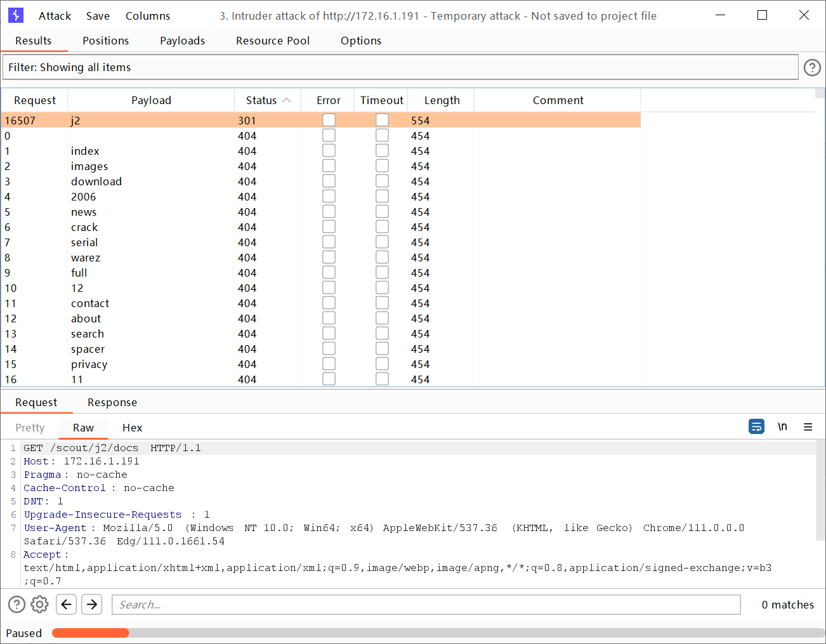Click the GET /scout/j2/docs request line
The image size is (826, 644).
112,447
